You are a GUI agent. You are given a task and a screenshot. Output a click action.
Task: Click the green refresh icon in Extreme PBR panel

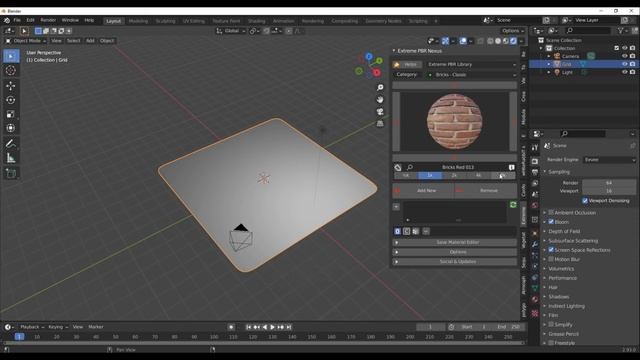pos(513,204)
